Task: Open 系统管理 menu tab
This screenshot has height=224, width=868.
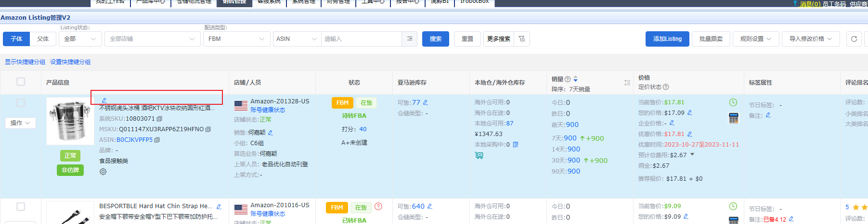Action: pos(304,2)
